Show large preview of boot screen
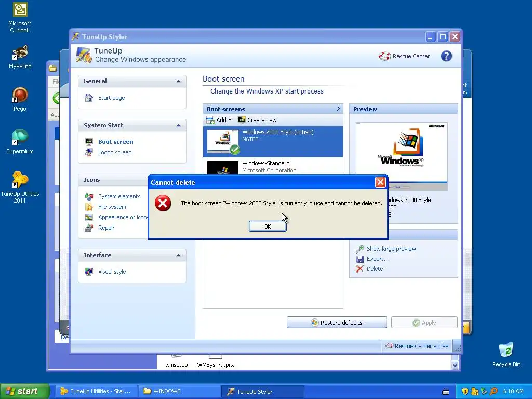This screenshot has height=399, width=532. [391, 249]
